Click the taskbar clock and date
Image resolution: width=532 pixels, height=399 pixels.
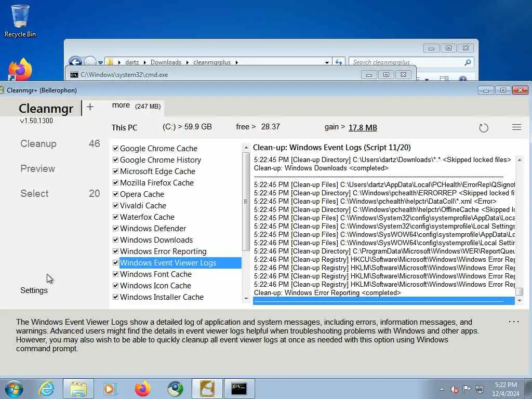[506, 389]
